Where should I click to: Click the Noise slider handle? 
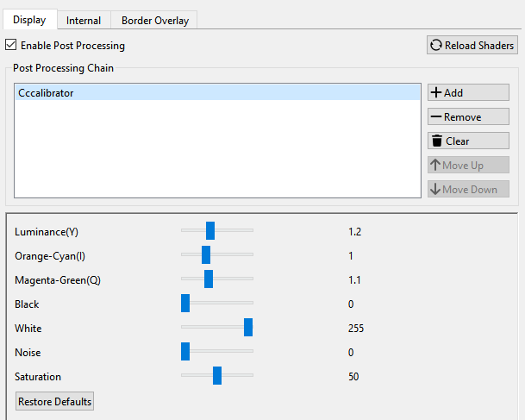click(x=185, y=351)
